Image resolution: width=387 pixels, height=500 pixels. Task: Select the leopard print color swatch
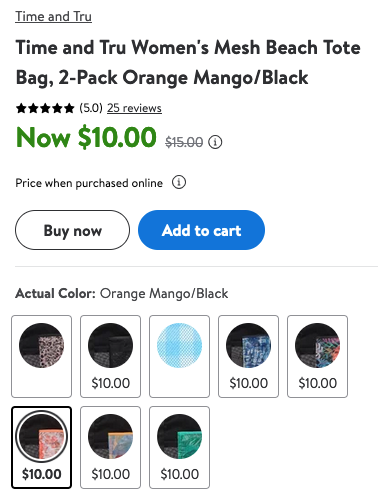click(41, 356)
